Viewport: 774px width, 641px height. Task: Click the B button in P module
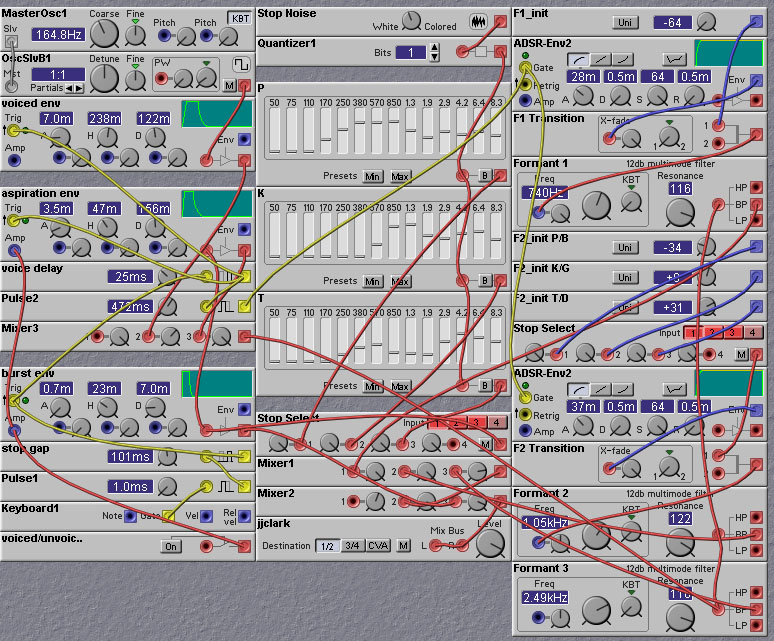[485, 176]
